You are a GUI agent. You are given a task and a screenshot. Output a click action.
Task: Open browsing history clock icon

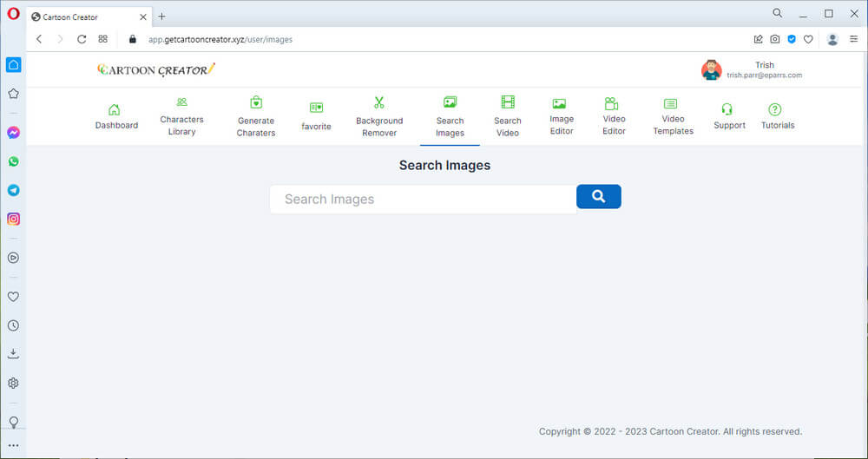tap(13, 325)
